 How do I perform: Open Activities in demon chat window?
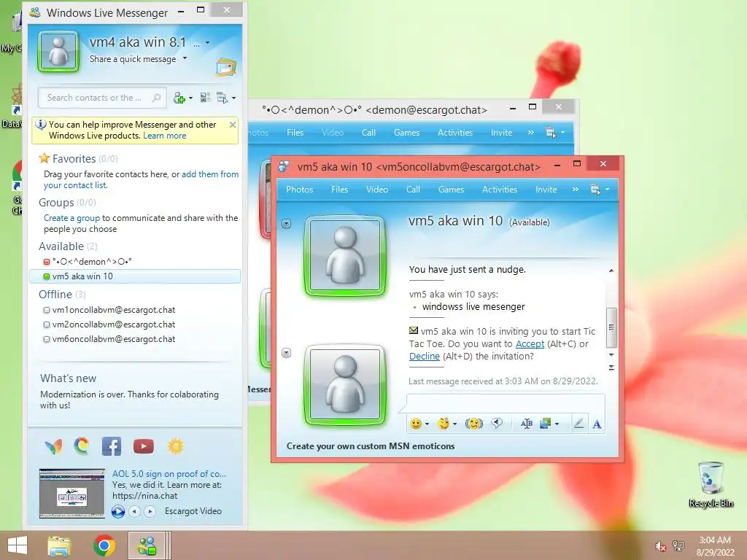click(x=455, y=133)
